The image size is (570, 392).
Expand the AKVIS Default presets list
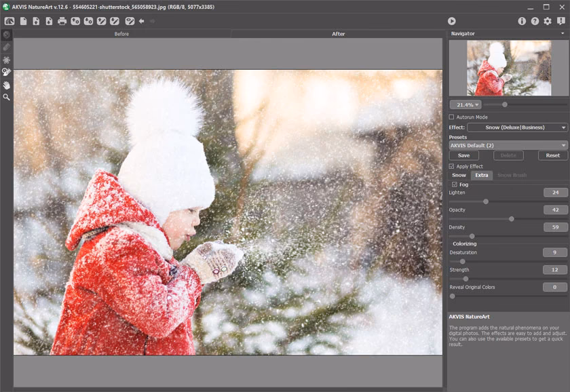pos(508,145)
